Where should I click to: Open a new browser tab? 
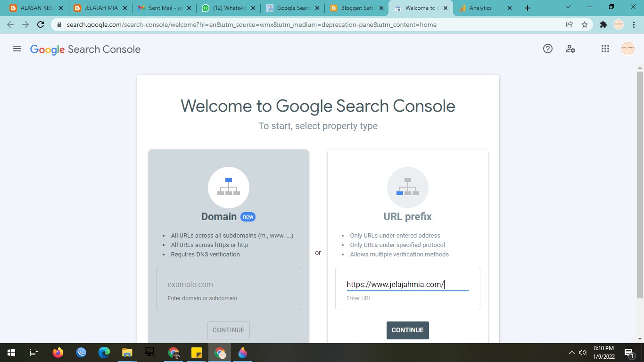(x=528, y=8)
